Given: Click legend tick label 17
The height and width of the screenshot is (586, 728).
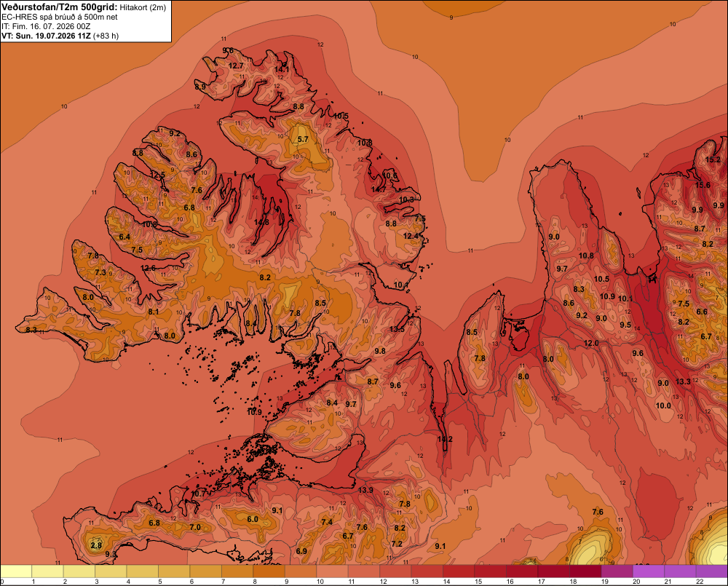Looking at the screenshot, I should (x=542, y=582).
